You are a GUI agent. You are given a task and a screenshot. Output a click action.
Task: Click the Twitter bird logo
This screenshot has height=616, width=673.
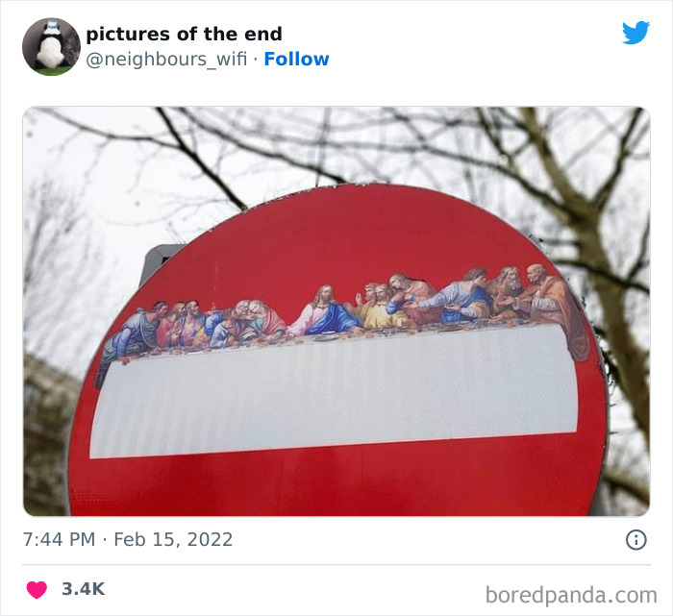pos(636,32)
